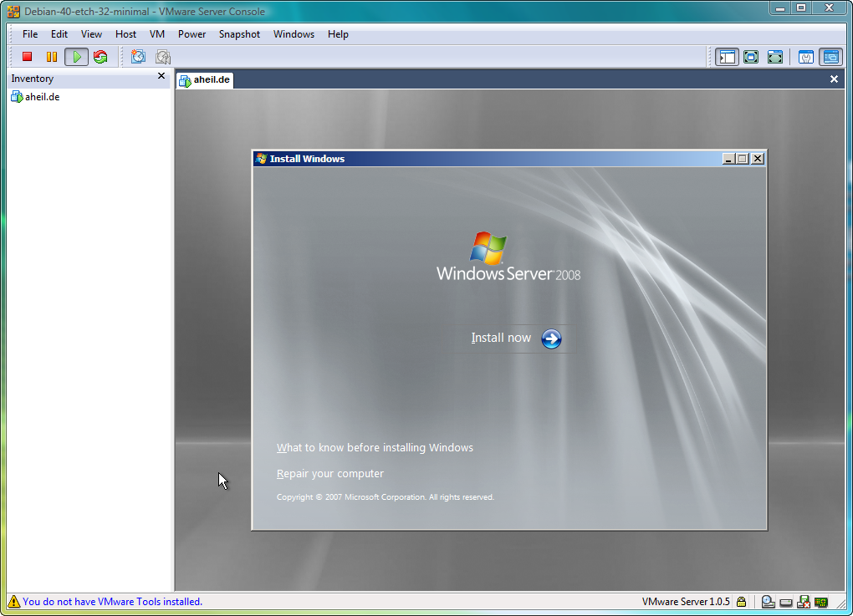This screenshot has height=616, width=853.
Task: Click the Install Windows title bar icon
Action: (x=262, y=159)
